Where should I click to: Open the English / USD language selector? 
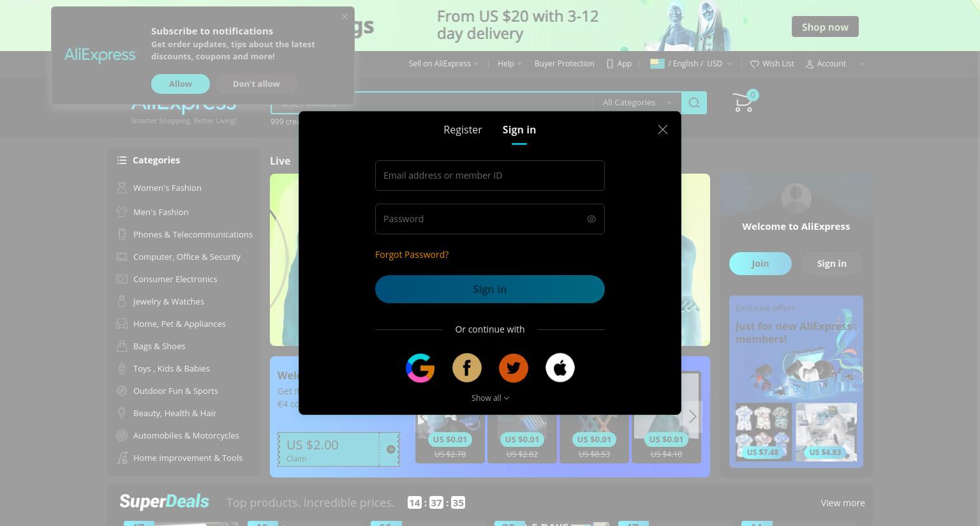tap(691, 64)
